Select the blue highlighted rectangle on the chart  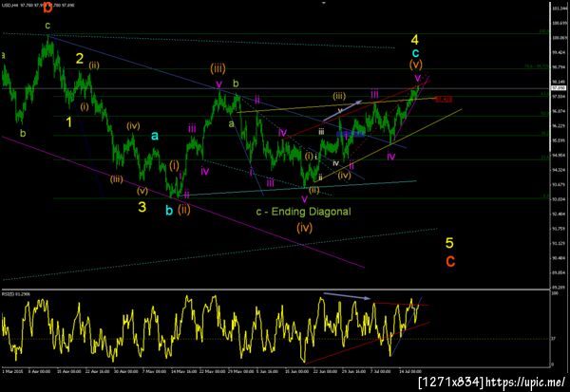tap(350, 134)
